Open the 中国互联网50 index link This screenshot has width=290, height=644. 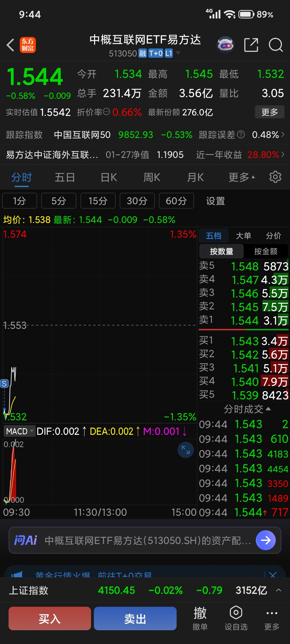point(82,135)
